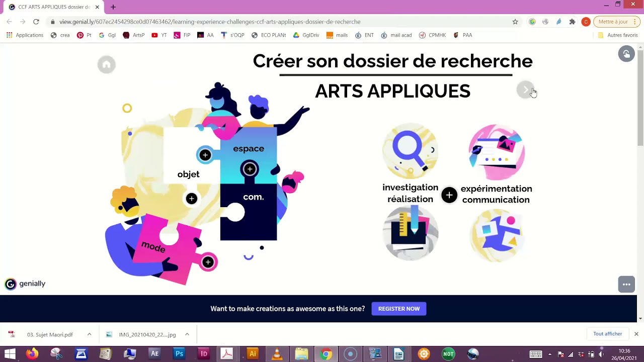Launch Photoshop from the taskbar
Viewport: 644px width, 362px height.
tap(179, 354)
